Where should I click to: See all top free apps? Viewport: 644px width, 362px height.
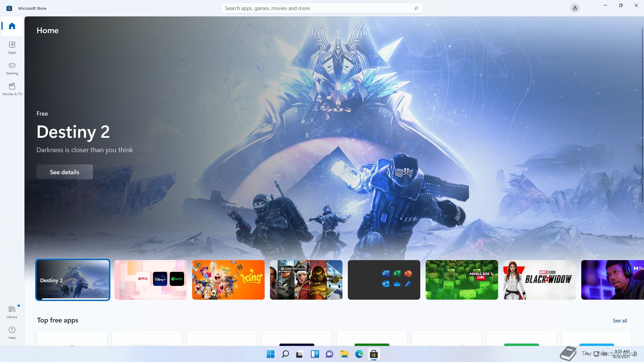tap(620, 320)
